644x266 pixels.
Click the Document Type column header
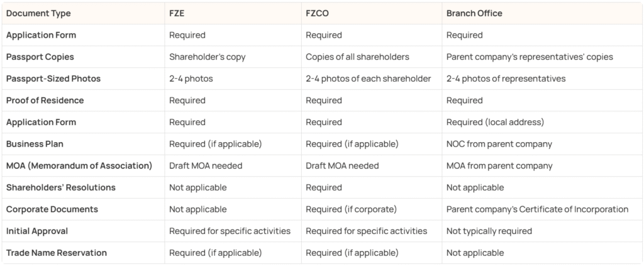tap(38, 13)
